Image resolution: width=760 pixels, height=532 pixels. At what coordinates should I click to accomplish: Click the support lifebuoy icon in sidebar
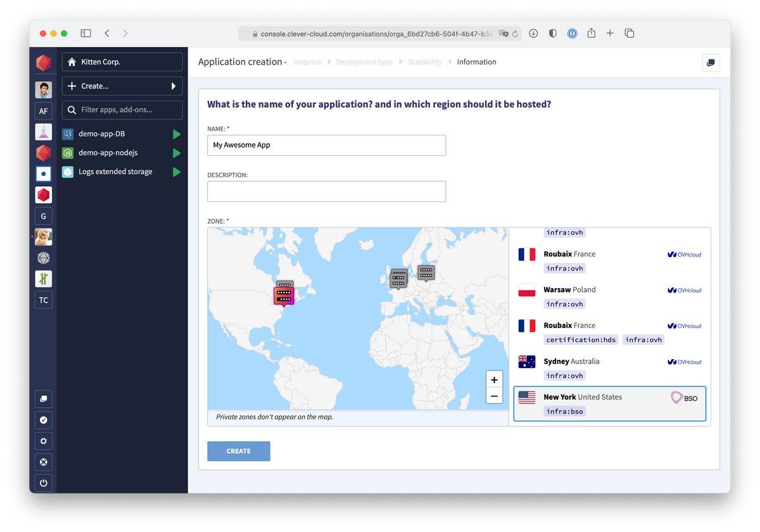tap(43, 462)
